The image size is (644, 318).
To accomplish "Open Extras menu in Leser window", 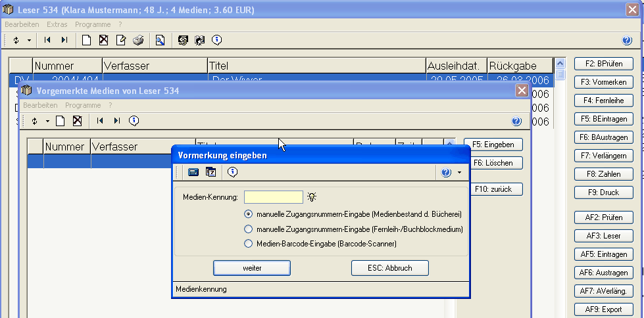I will point(57,24).
